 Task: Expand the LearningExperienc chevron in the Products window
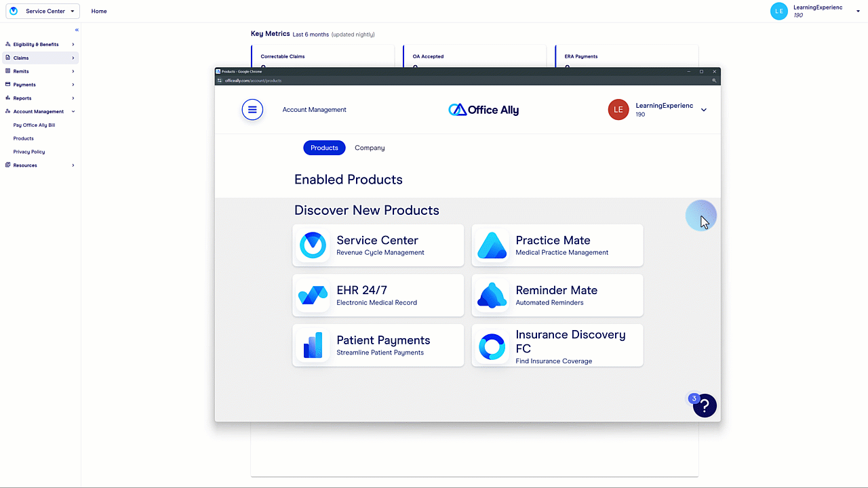704,110
